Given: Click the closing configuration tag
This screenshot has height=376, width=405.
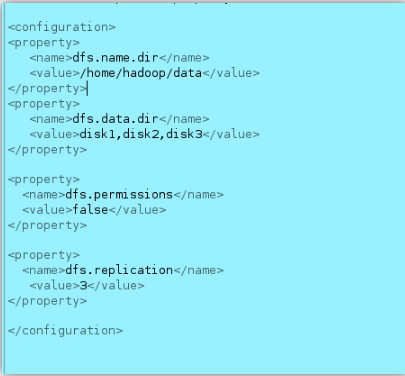Looking at the screenshot, I should (x=65, y=331).
